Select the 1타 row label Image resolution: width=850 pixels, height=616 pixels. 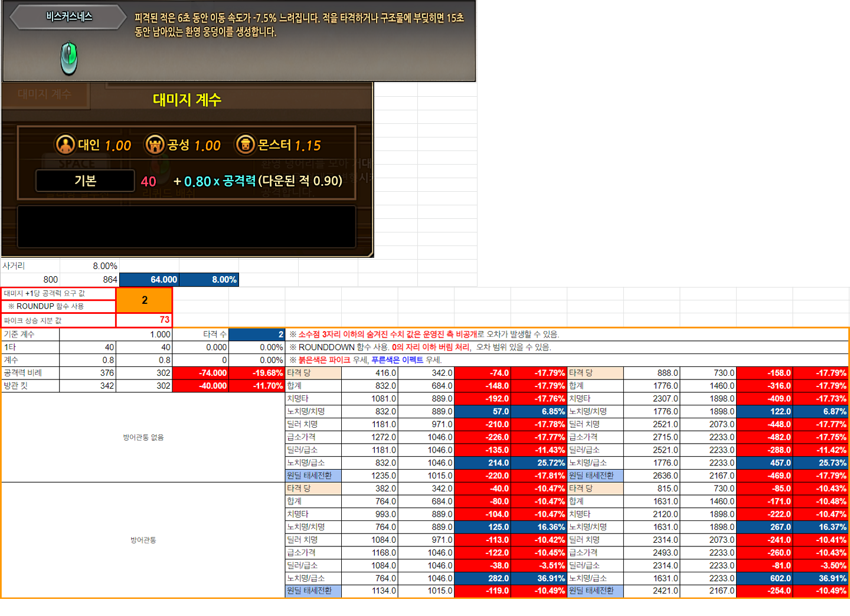(x=30, y=347)
